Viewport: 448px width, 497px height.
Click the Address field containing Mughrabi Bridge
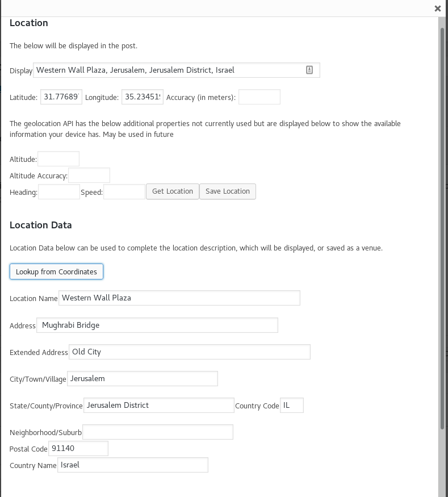click(157, 325)
